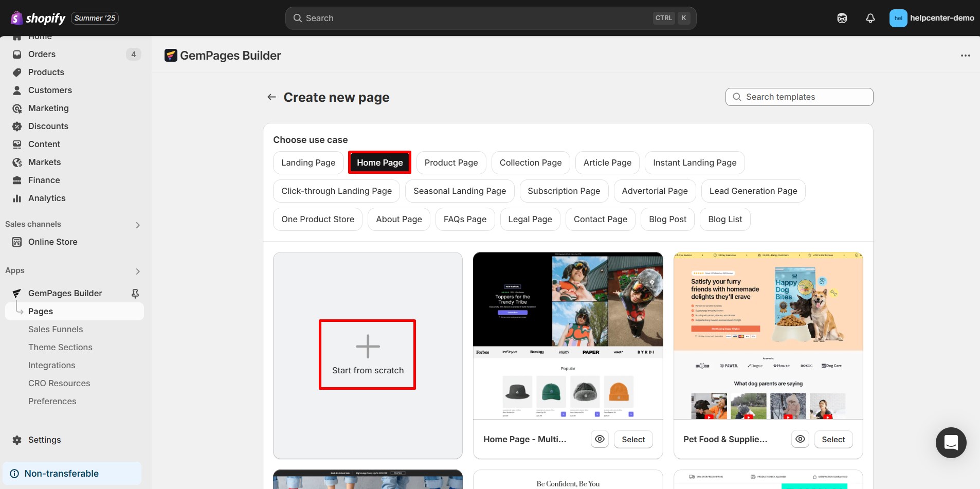Screen dimensions: 980x489
Task: Expand the Apps section
Action: 137,271
